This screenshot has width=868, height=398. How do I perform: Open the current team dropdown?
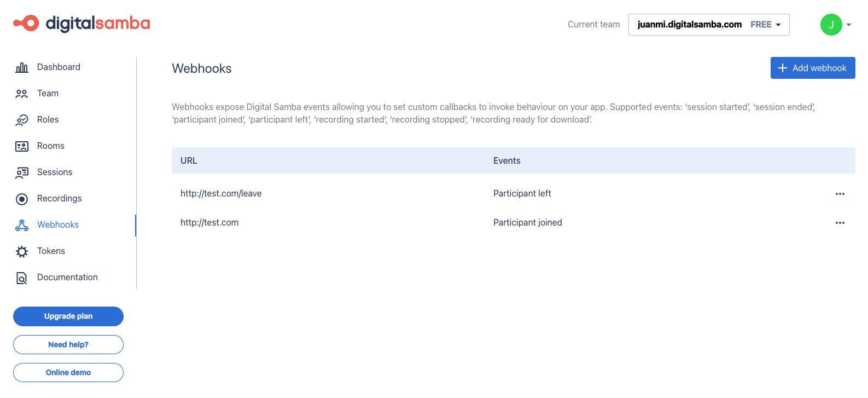coord(708,25)
